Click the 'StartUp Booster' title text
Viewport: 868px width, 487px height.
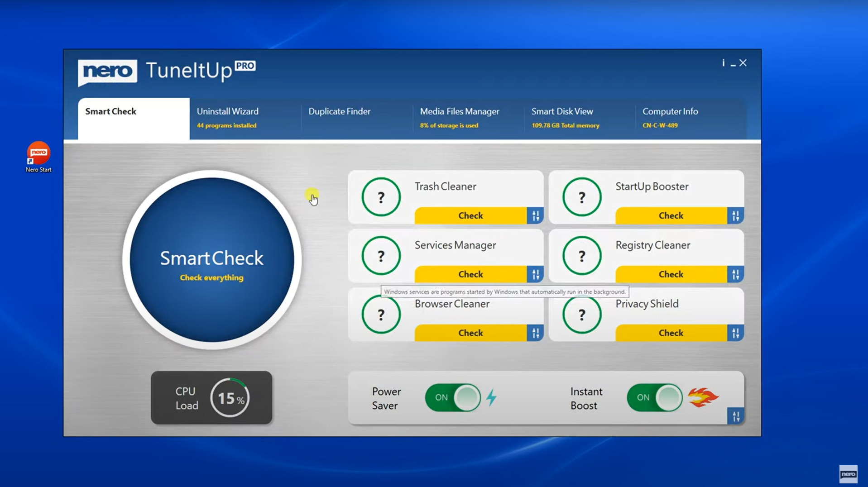coord(652,186)
